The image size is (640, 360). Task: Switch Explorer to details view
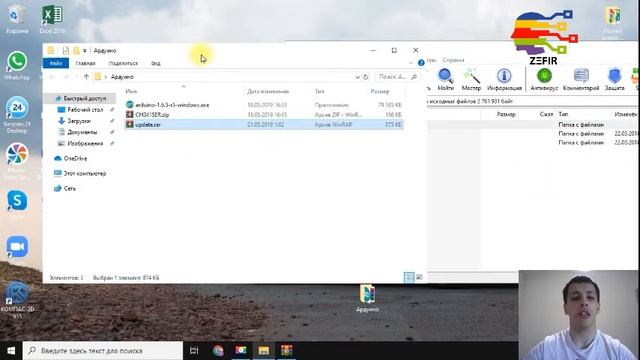click(409, 278)
